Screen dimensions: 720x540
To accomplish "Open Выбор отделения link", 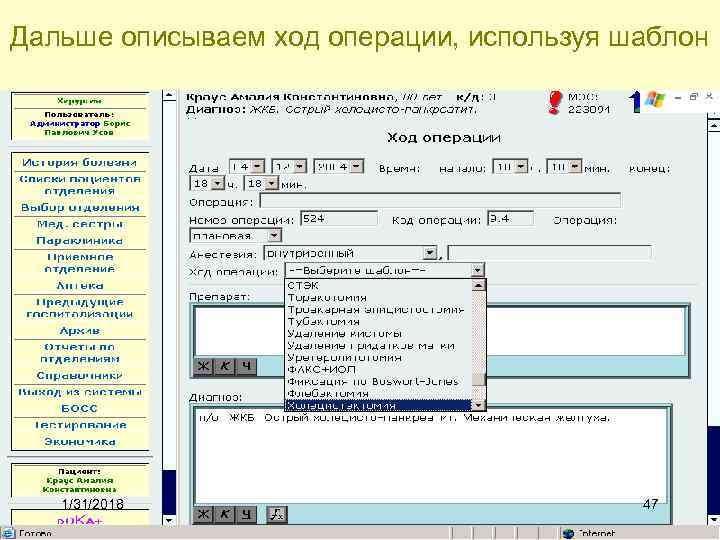I will pyautogui.click(x=79, y=208).
